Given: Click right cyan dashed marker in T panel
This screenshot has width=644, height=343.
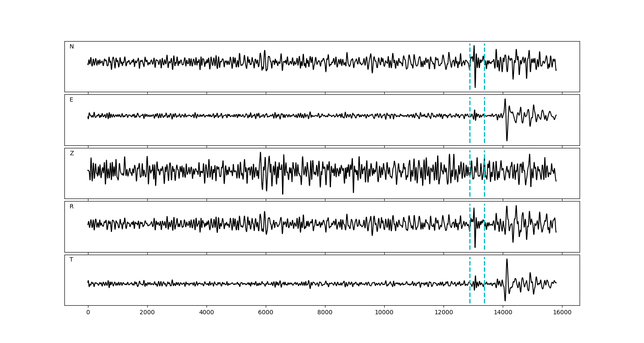Looking at the screenshot, I should pos(484,292).
